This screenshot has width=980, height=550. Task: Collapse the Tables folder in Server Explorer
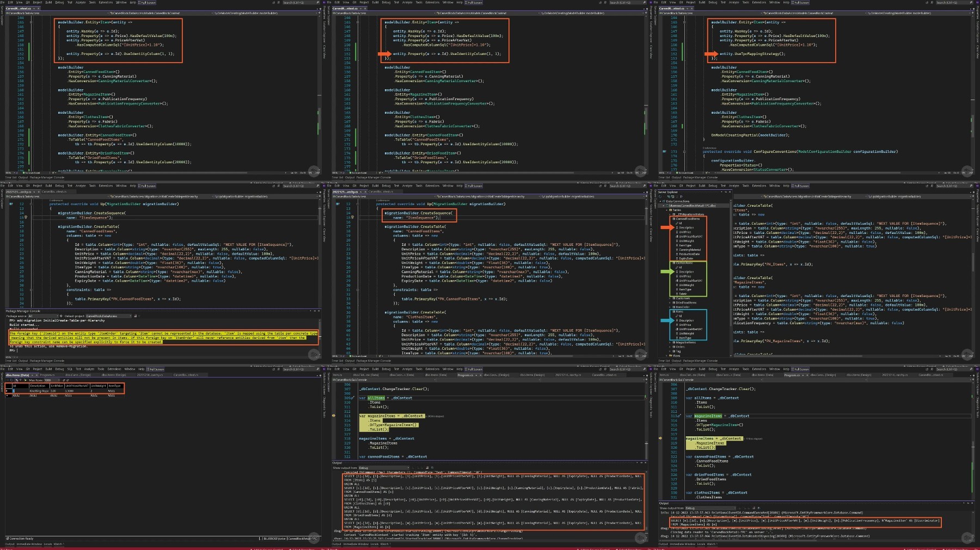point(666,210)
